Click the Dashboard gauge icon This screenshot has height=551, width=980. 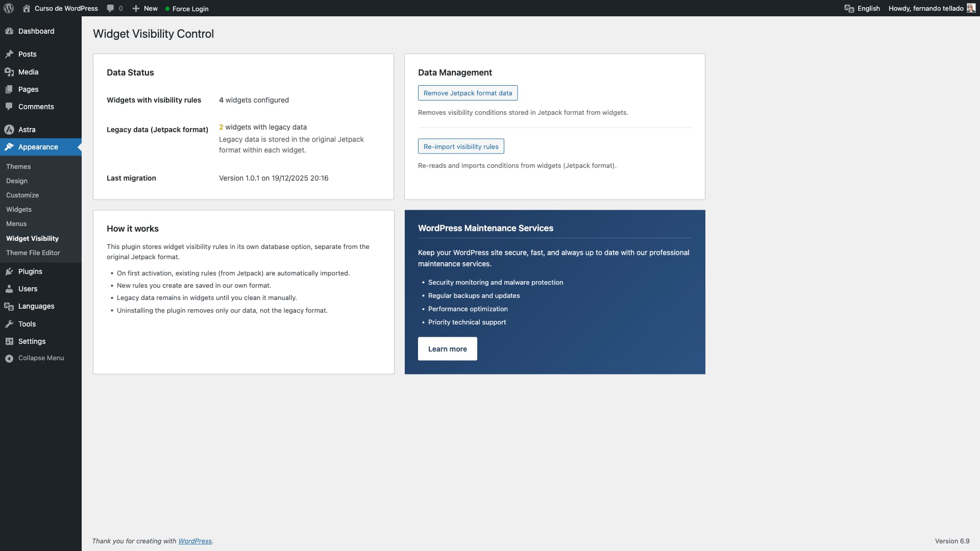click(9, 31)
